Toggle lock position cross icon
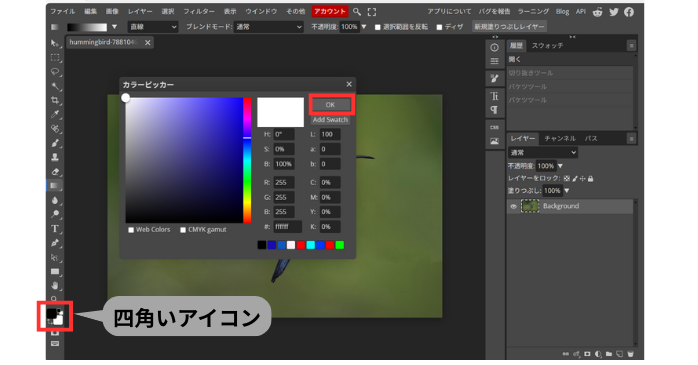The height and width of the screenshot is (365, 698). click(583, 178)
